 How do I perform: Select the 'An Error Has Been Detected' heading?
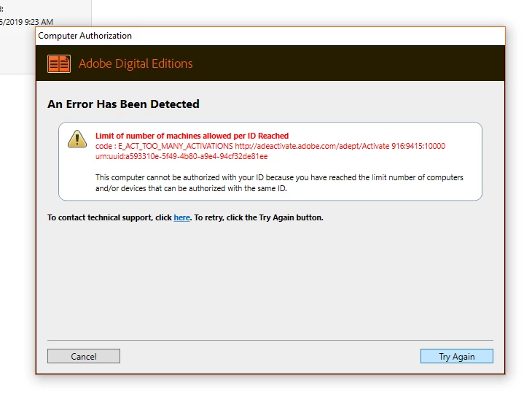123,104
